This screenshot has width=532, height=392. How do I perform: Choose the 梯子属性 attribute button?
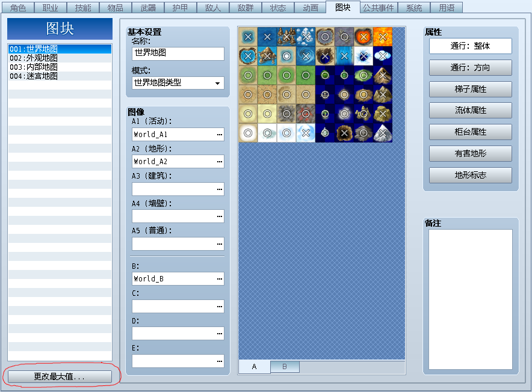pyautogui.click(x=470, y=89)
